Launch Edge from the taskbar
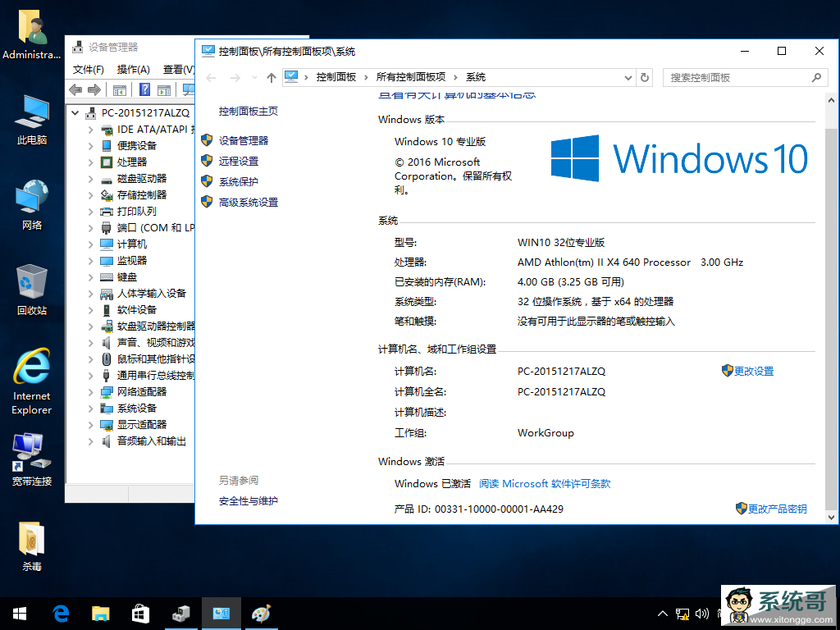The width and height of the screenshot is (840, 630). click(61, 614)
